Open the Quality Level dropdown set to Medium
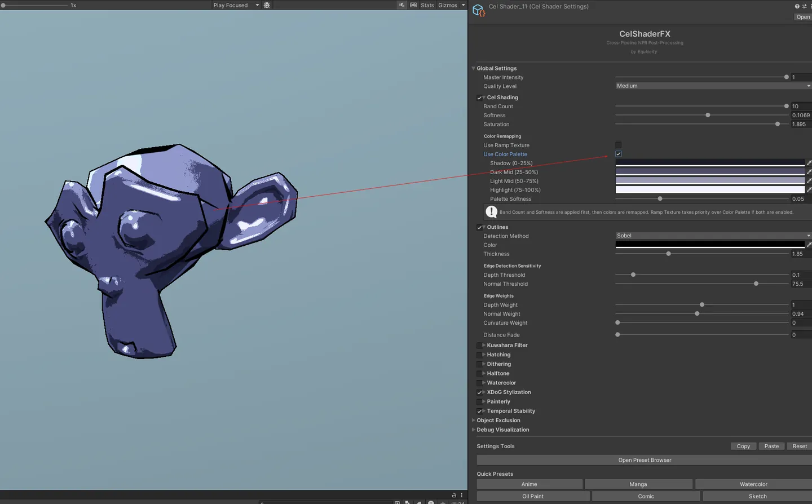This screenshot has width=812, height=504. coord(713,86)
